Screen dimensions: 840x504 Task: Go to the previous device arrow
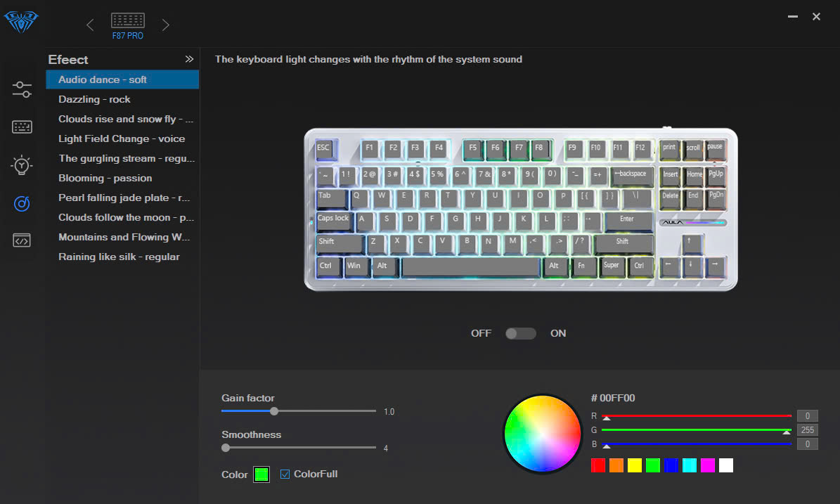coord(90,25)
